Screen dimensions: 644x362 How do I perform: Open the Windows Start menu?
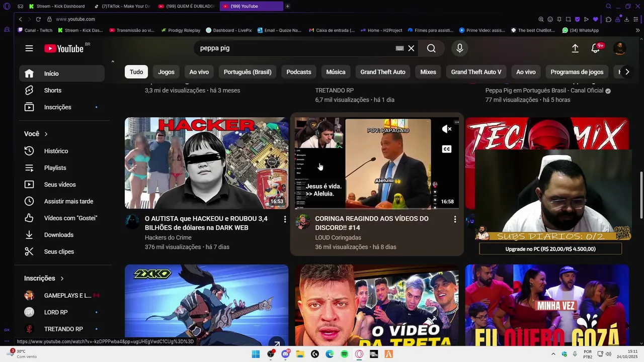[256, 354]
